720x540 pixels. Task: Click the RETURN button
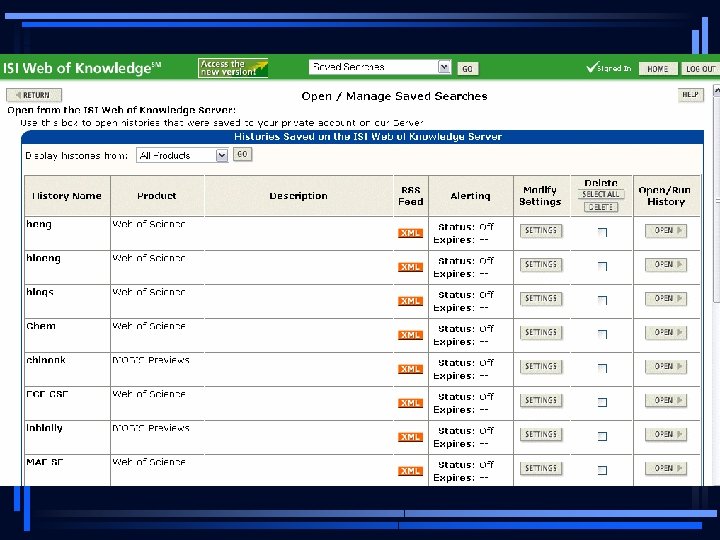click(34, 95)
